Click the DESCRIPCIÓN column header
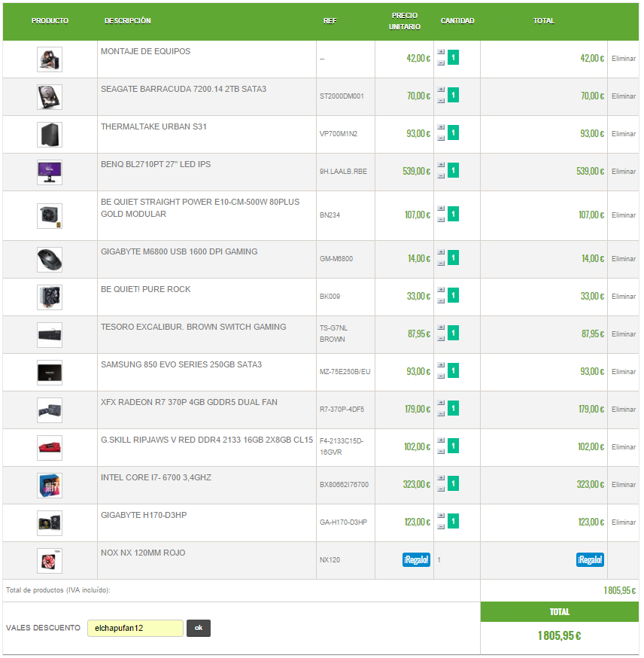644x658 pixels. [x=127, y=21]
